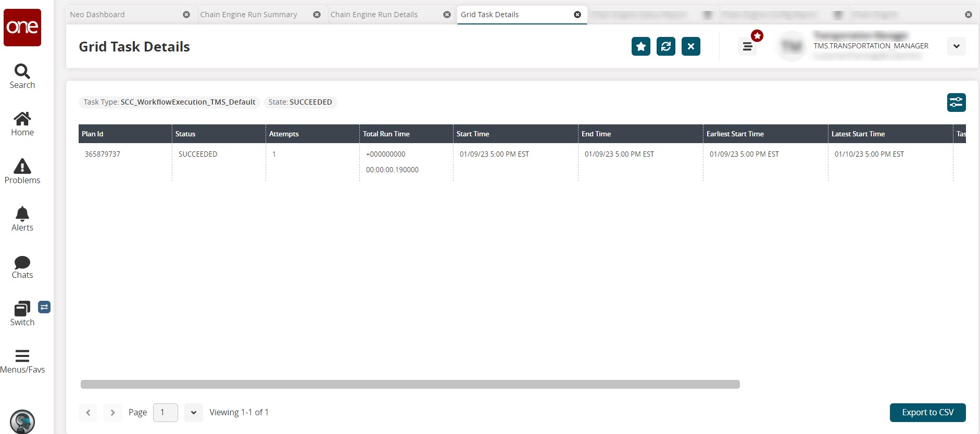Click Export to CSV button

point(928,413)
